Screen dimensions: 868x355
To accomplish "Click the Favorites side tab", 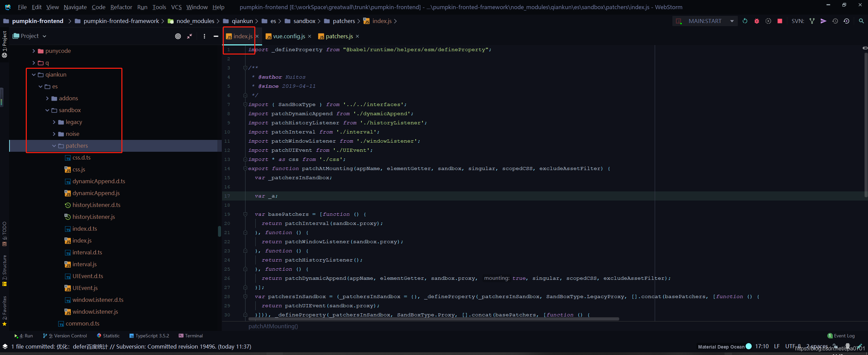I will point(4,311).
